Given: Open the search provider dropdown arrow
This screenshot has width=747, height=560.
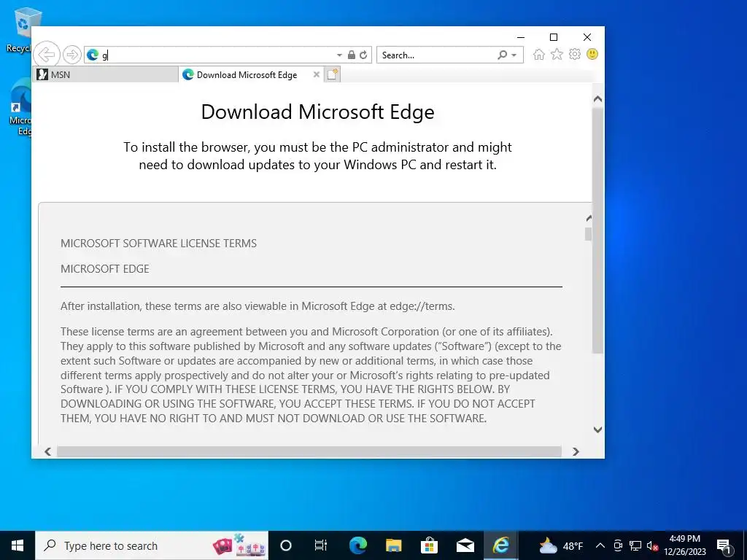Looking at the screenshot, I should pos(514,55).
